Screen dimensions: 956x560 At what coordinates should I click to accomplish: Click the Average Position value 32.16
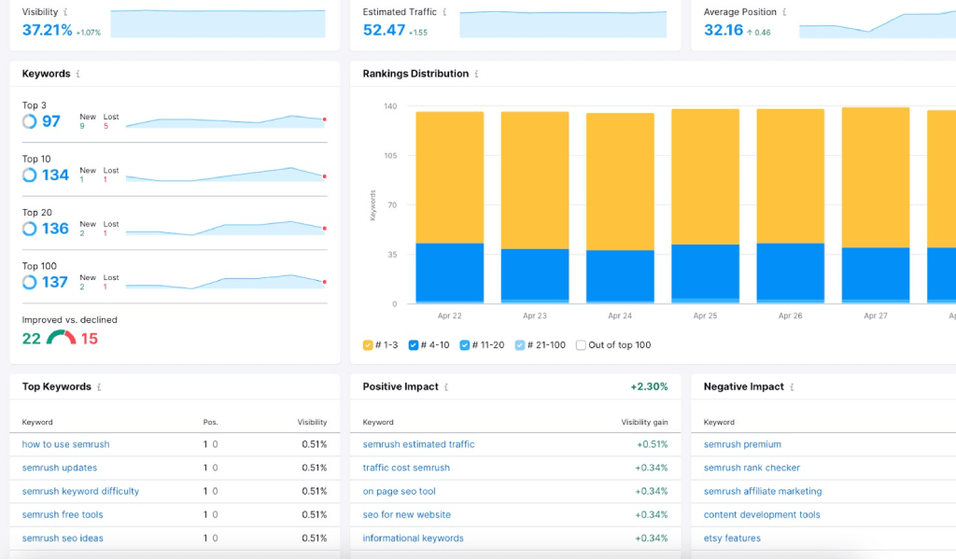click(x=724, y=30)
